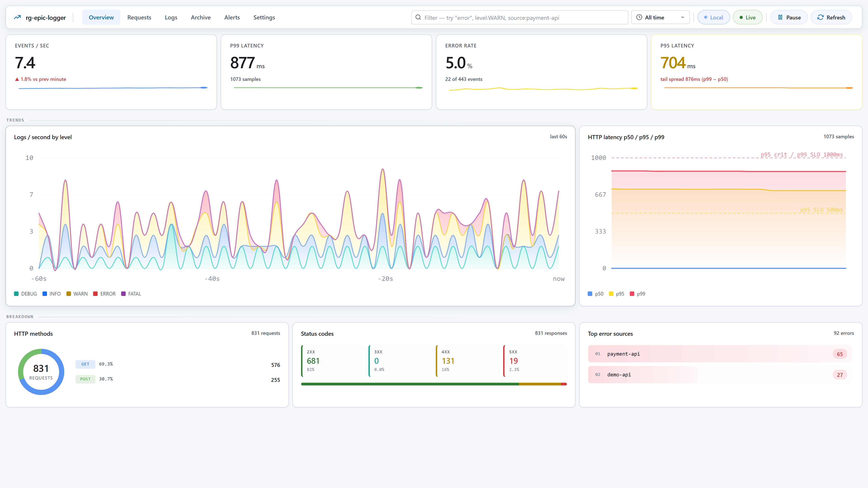This screenshot has width=868, height=488.
Task: Switch to the Requests tab
Action: coord(139,18)
